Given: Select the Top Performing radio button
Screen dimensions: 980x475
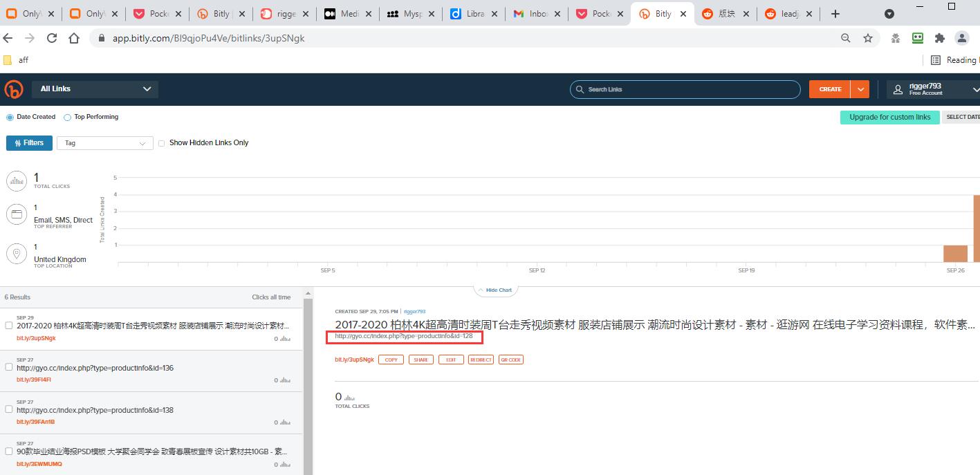Looking at the screenshot, I should [x=68, y=118].
